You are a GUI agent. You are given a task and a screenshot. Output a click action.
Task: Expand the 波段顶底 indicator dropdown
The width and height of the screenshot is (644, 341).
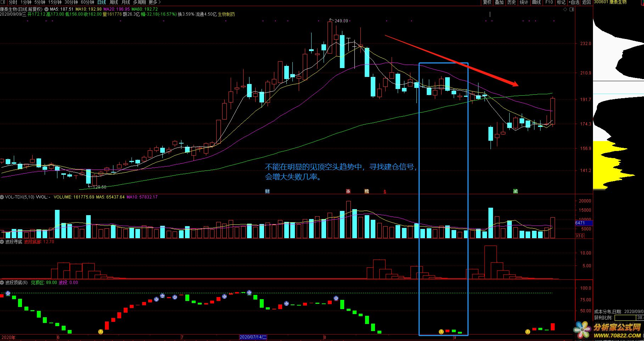2,283
